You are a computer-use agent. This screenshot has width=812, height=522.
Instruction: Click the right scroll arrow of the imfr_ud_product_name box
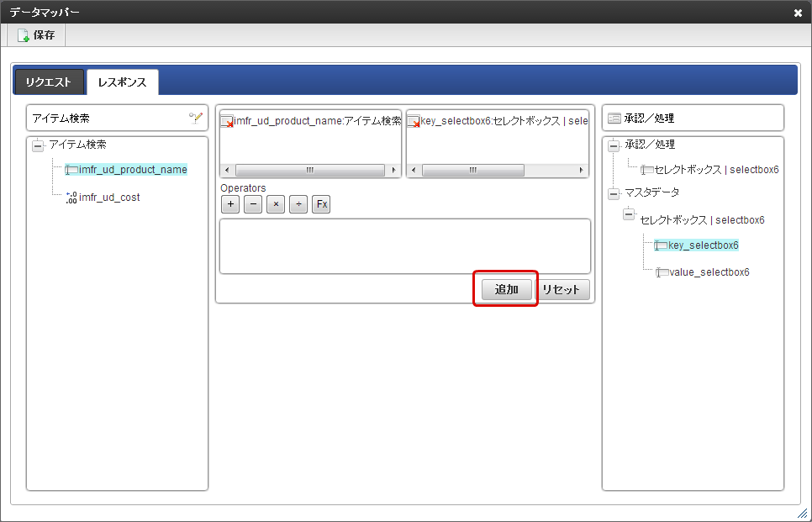(393, 171)
